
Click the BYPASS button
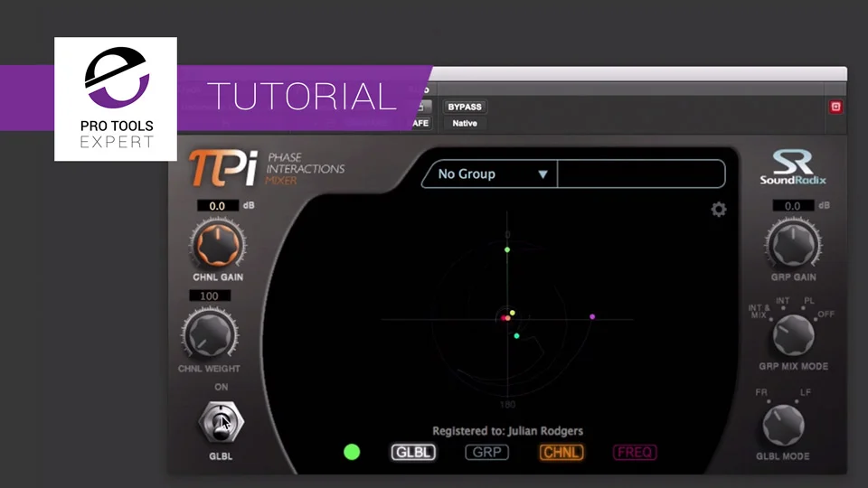point(465,107)
